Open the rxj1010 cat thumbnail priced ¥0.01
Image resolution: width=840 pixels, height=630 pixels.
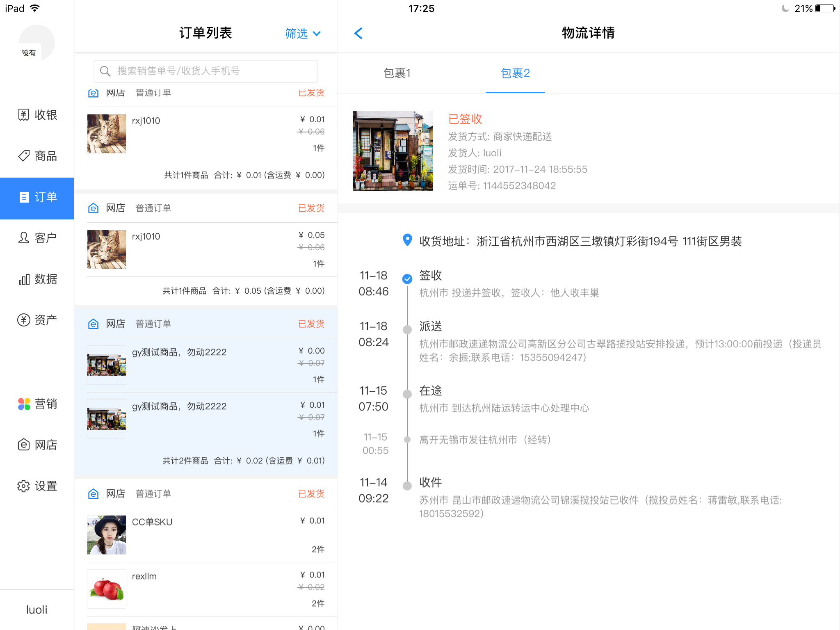click(x=107, y=134)
